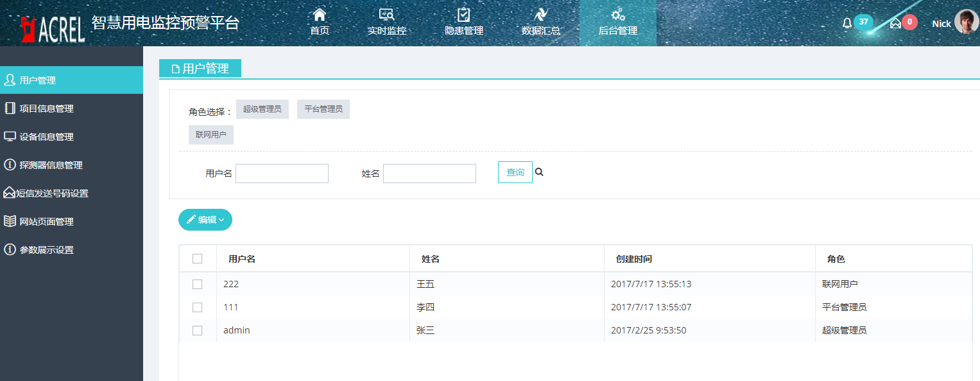Open 实时监控 monitor icon
Screen dimensions: 980x381
point(386,15)
